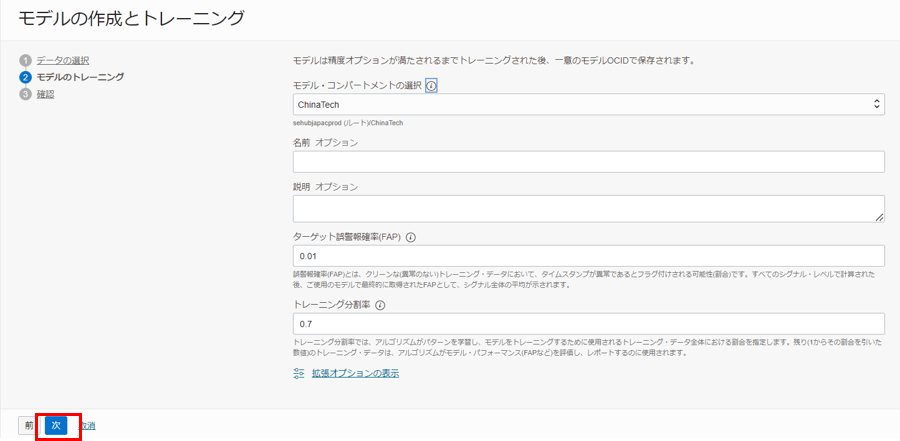Click the info icon next to モデル・コンパートメントの選択
This screenshot has height=441, width=900.
(431, 86)
